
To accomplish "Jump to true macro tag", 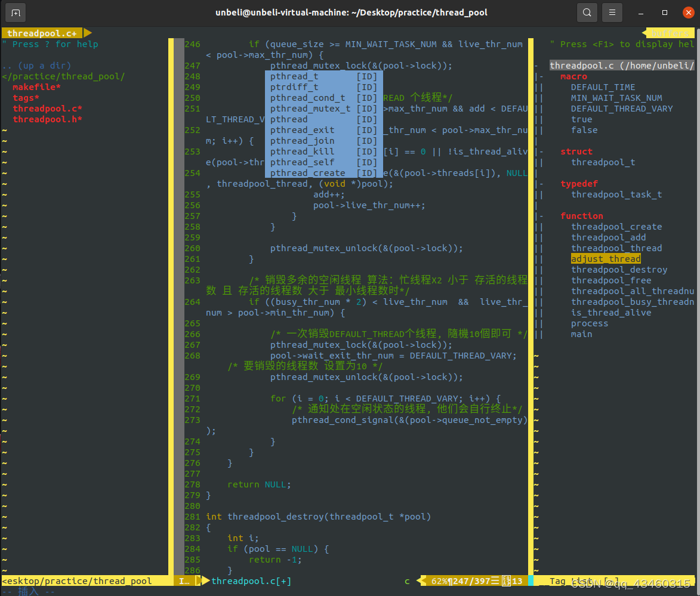I will [x=582, y=119].
